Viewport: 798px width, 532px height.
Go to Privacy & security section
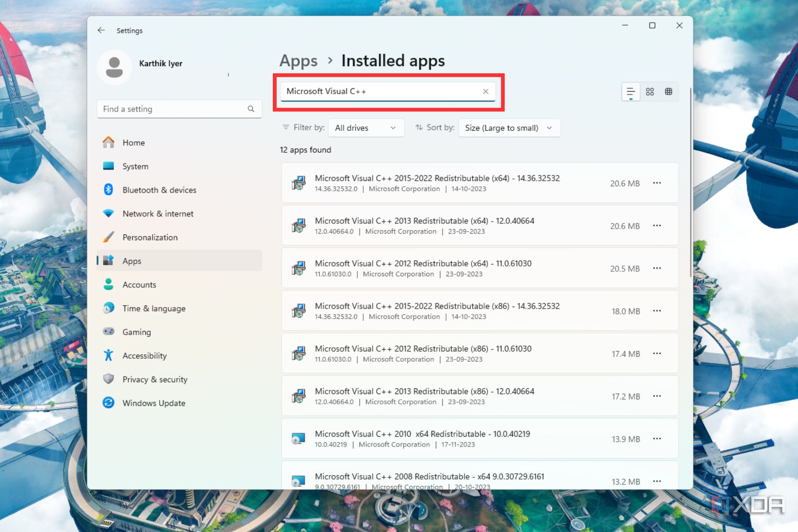tap(155, 380)
